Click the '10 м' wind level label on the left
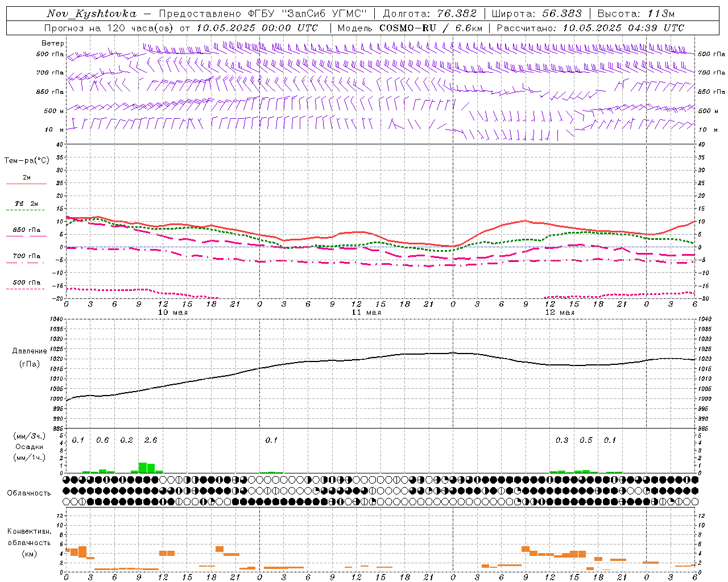 55,130
